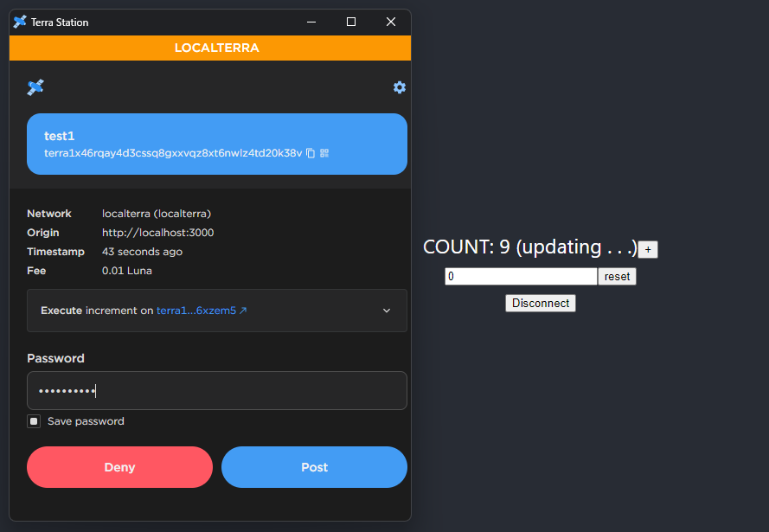Click the reset button
The height and width of the screenshot is (532, 769).
tap(617, 277)
